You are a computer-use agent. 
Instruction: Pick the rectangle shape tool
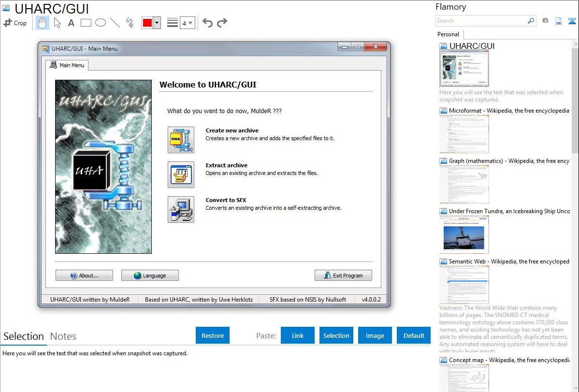coord(86,23)
